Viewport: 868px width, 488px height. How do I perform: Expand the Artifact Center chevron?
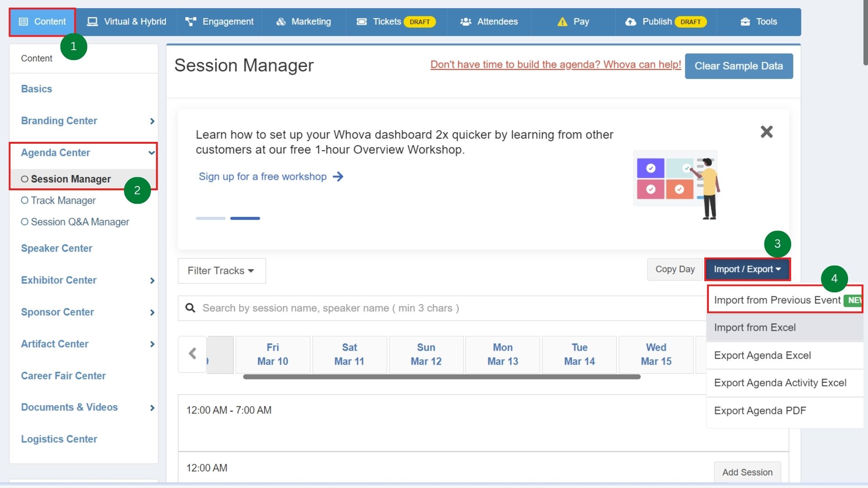coord(152,344)
